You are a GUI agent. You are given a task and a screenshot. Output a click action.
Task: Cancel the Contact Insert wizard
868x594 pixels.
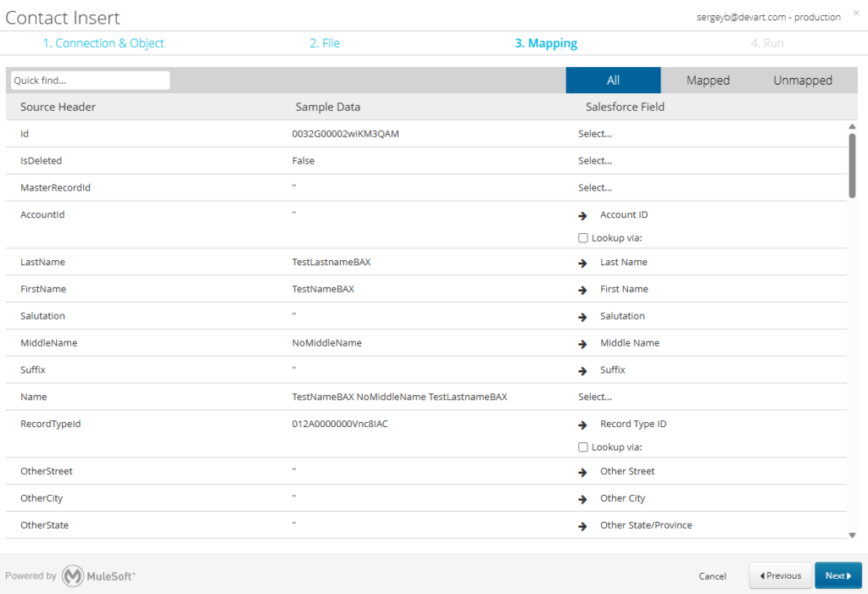pos(712,576)
